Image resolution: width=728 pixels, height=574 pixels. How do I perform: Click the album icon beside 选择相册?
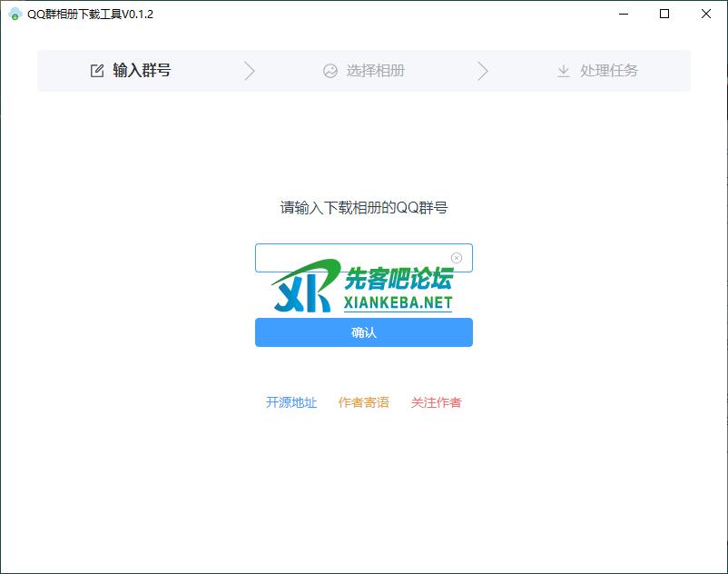(330, 71)
